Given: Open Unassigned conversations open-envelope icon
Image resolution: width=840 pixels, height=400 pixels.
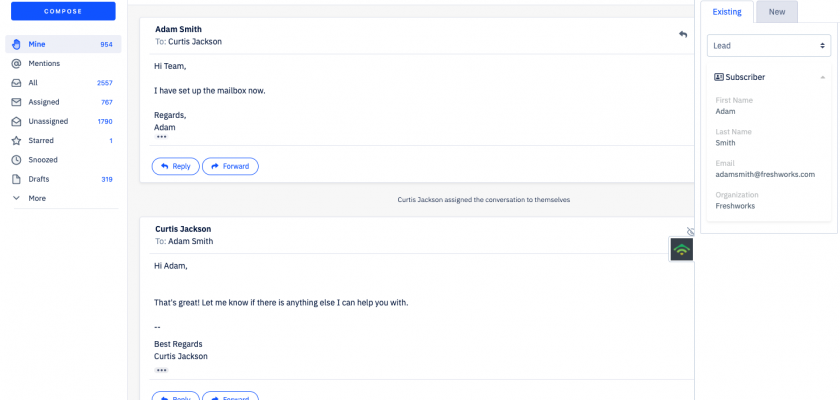Looking at the screenshot, I should 17,121.
